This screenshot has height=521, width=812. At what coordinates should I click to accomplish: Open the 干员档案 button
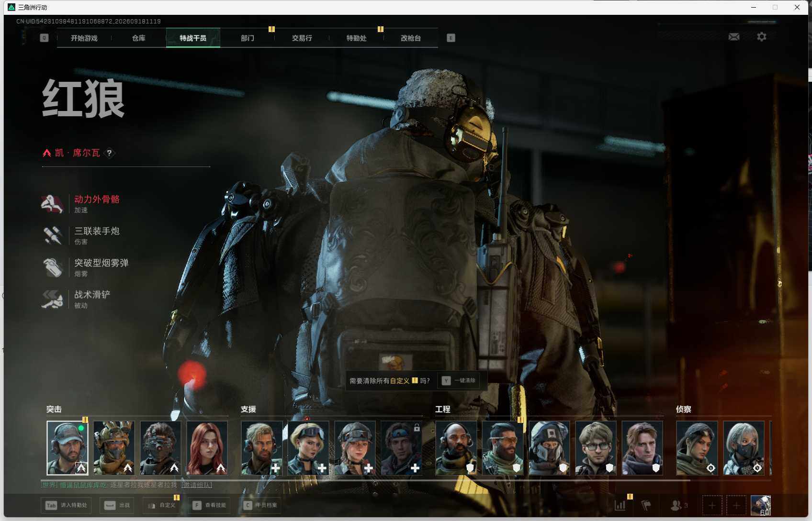click(x=260, y=505)
